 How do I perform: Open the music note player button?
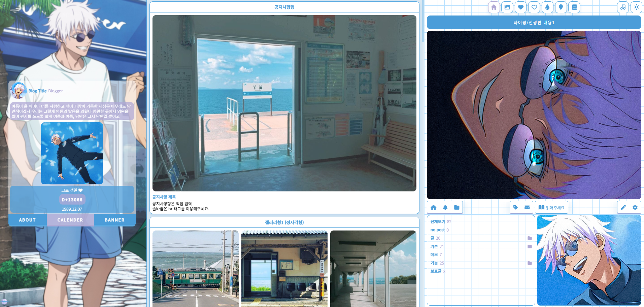623,7
